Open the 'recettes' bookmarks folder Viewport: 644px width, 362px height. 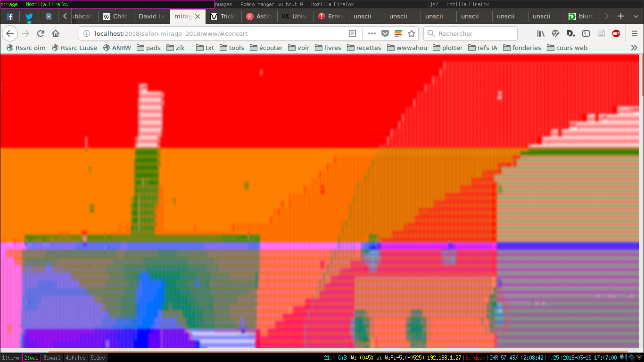pyautogui.click(x=364, y=48)
